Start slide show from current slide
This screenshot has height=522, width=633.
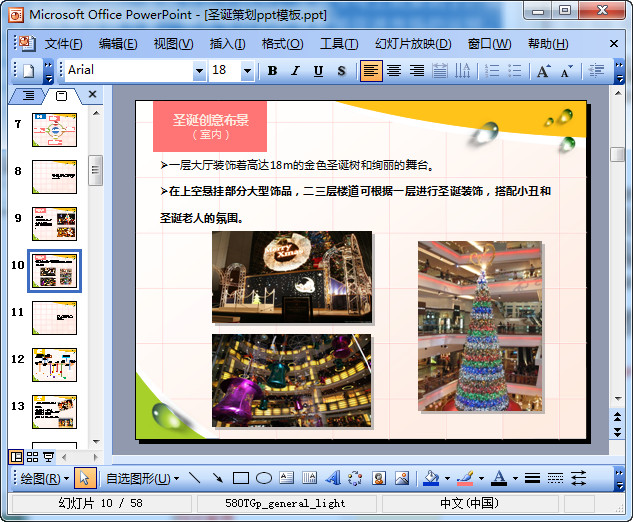48,457
